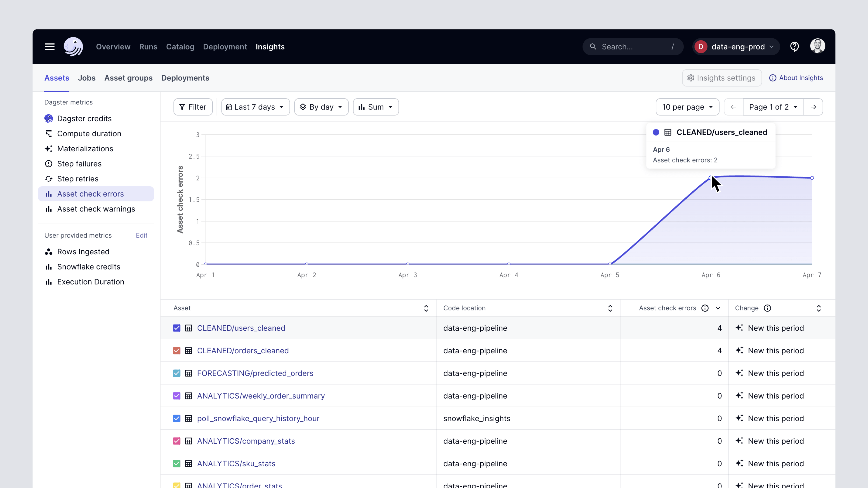Open the Page 1 of 2 dropdown

point(773,107)
